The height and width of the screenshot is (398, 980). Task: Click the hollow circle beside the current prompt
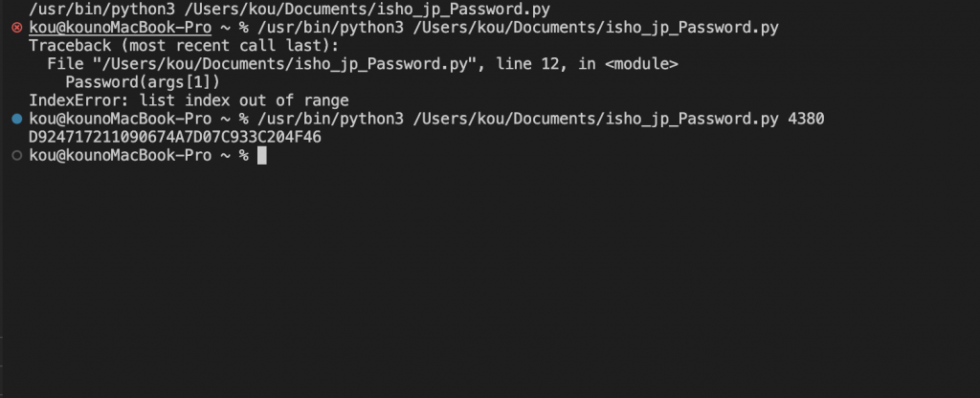point(17,156)
